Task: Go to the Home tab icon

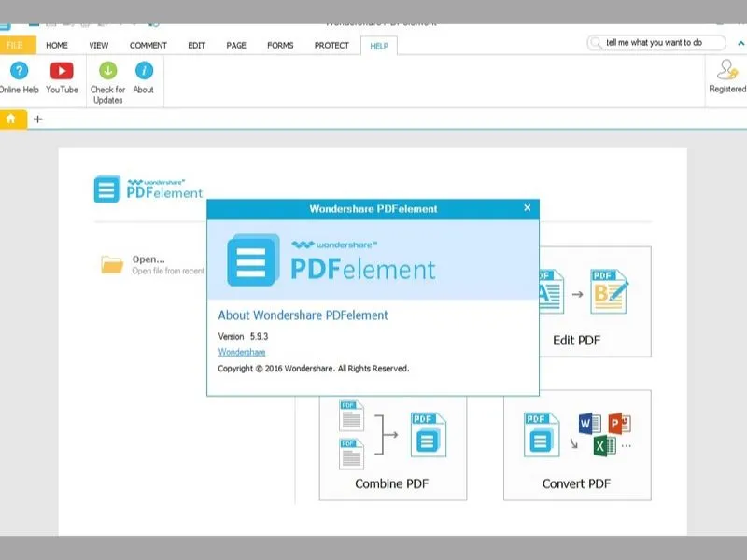Action: click(x=11, y=119)
